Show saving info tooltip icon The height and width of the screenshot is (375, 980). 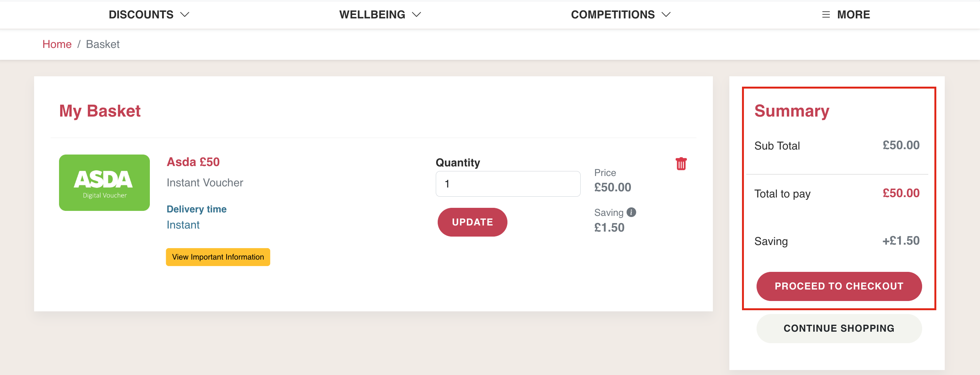tap(631, 212)
